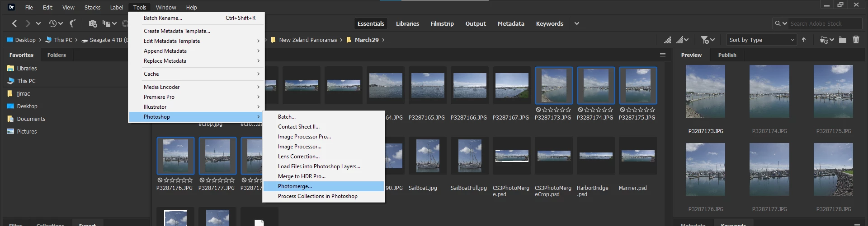The image size is (868, 226).
Task: Click March29 breadcrumb
Action: coord(367,40)
